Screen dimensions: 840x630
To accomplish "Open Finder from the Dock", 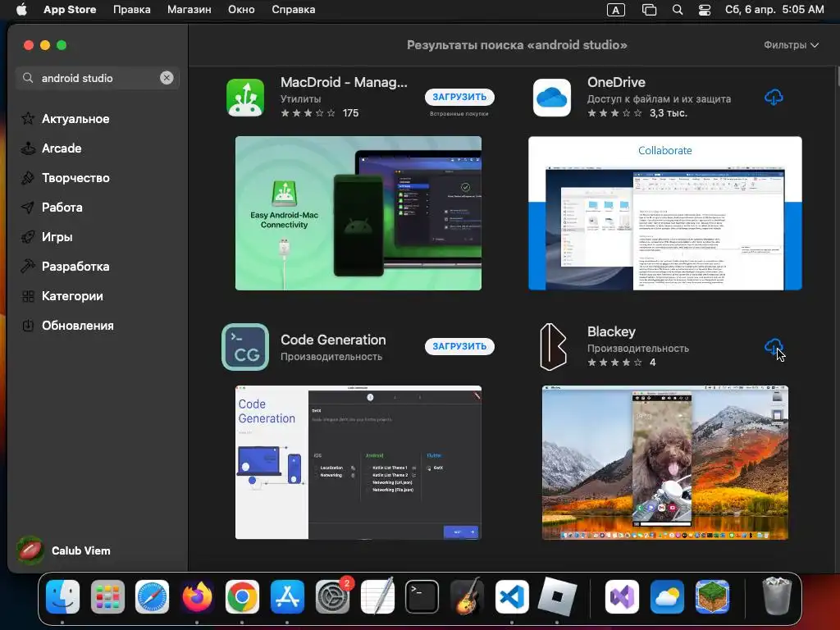I will click(x=62, y=596).
